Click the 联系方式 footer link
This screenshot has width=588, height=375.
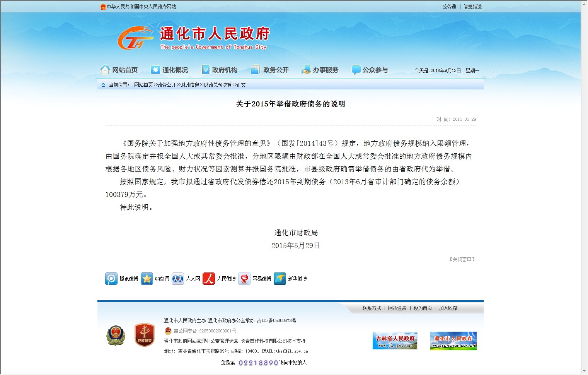click(372, 308)
